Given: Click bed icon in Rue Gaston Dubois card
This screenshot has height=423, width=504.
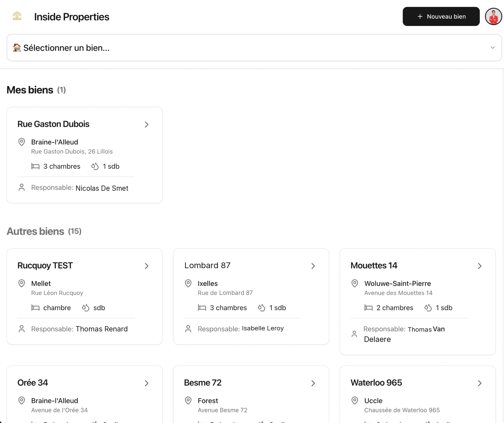Looking at the screenshot, I should 35,166.
